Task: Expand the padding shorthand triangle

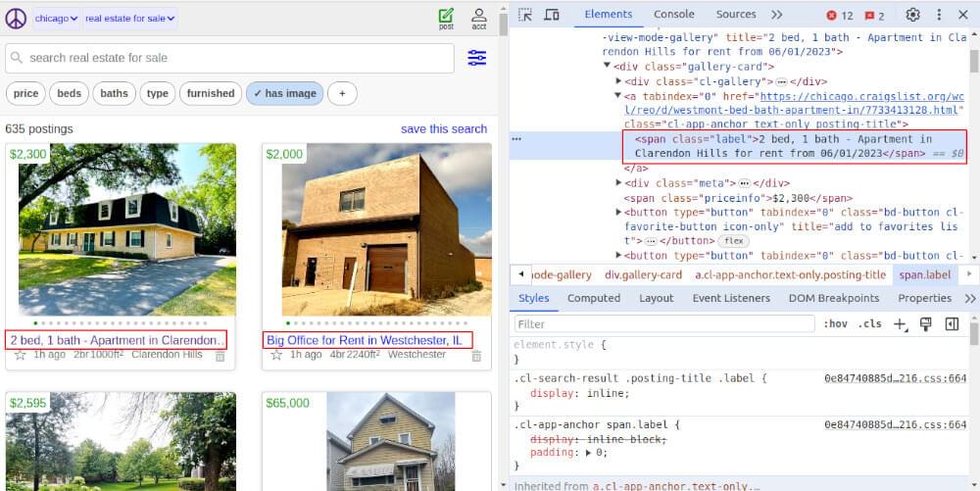Action: point(588,453)
